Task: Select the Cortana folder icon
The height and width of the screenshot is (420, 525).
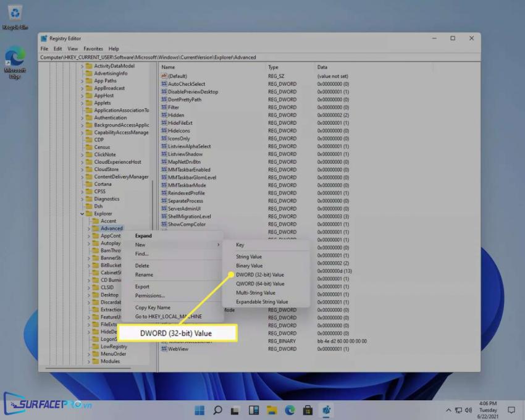Action: tap(89, 184)
